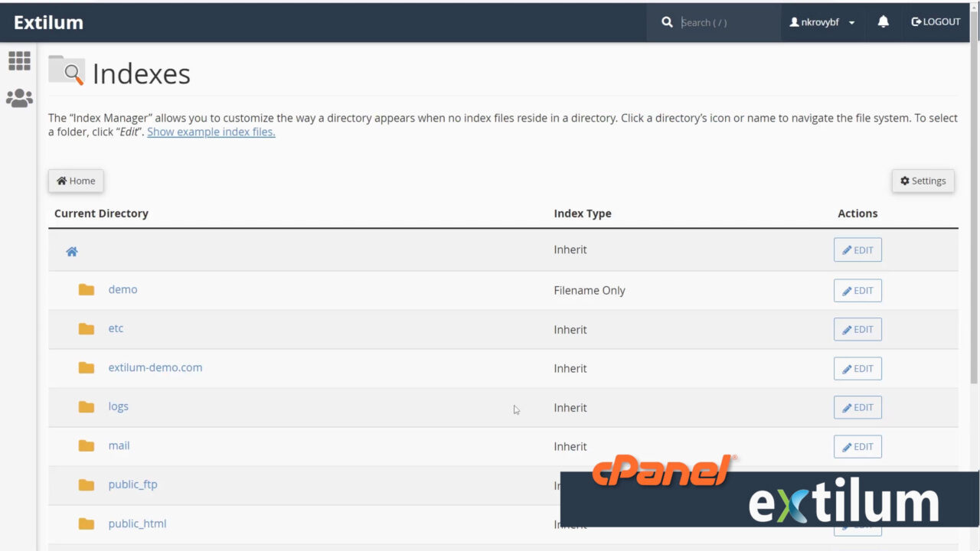Click the Indexes magnifier folder icon near the title
980x551 pixels.
(67, 70)
